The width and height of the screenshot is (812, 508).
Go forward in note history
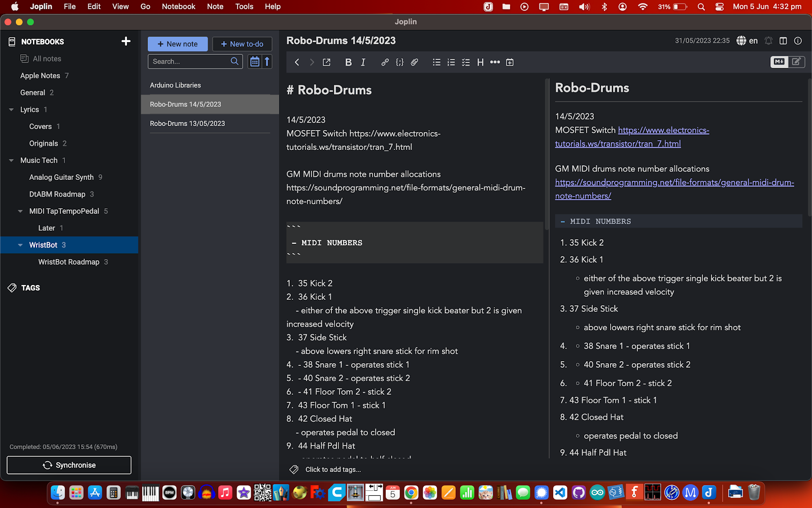(x=312, y=62)
